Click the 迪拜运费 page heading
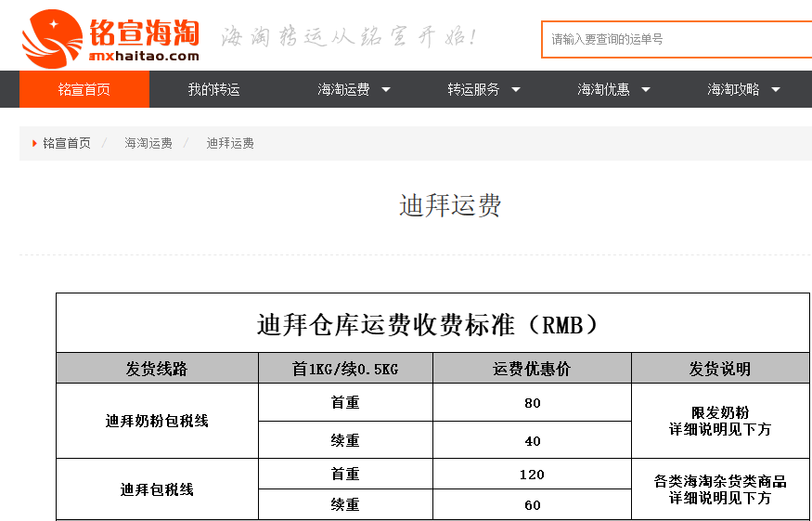 [x=450, y=205]
